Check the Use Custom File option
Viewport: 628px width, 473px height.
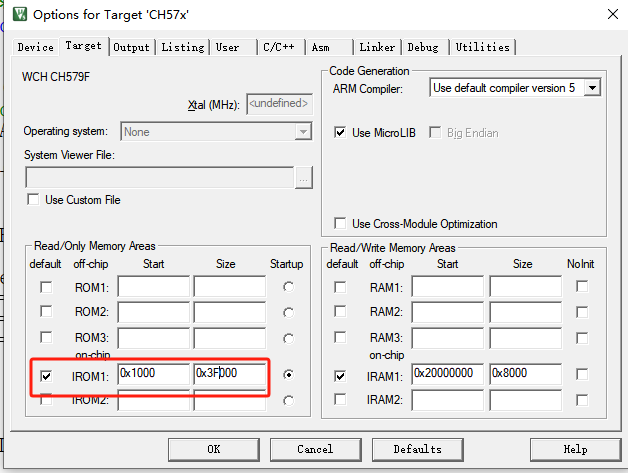34,200
